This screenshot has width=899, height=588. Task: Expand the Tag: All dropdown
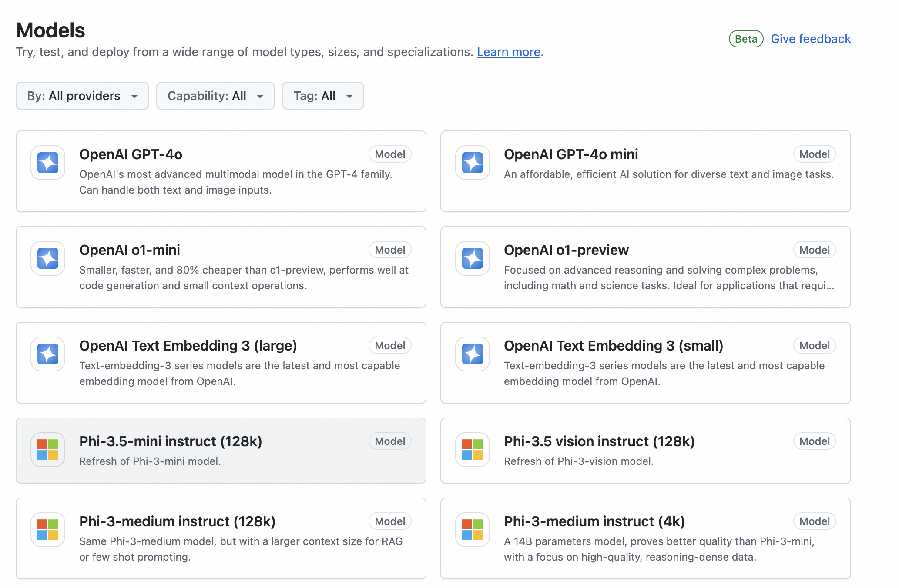pyautogui.click(x=322, y=96)
